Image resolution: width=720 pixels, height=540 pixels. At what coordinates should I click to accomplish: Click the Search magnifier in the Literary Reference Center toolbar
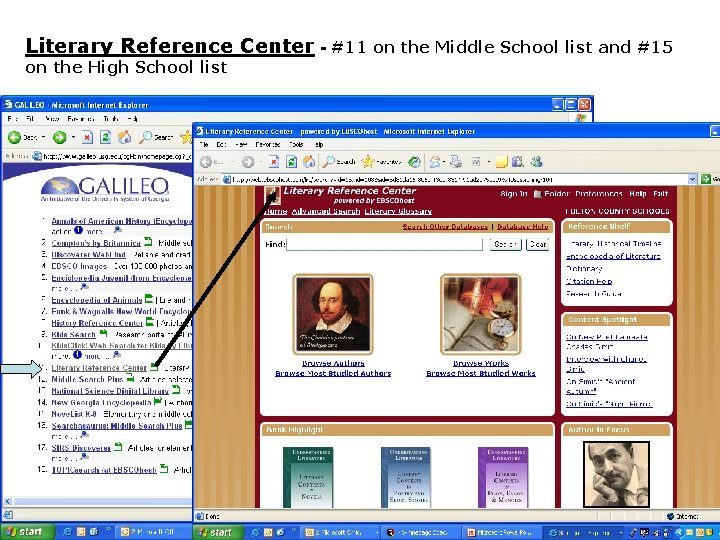point(328,162)
